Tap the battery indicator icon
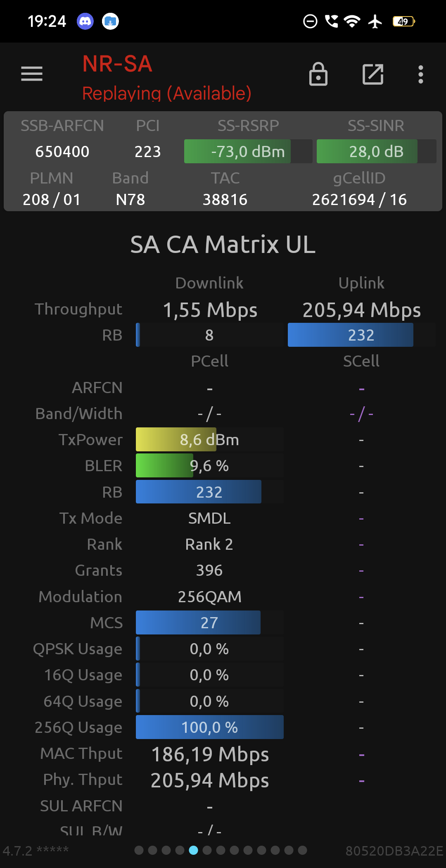 point(404,21)
